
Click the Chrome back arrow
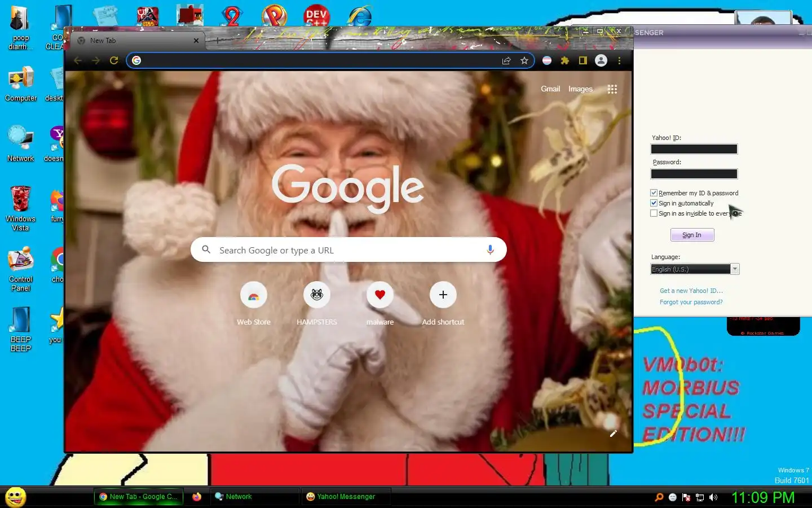(x=78, y=60)
